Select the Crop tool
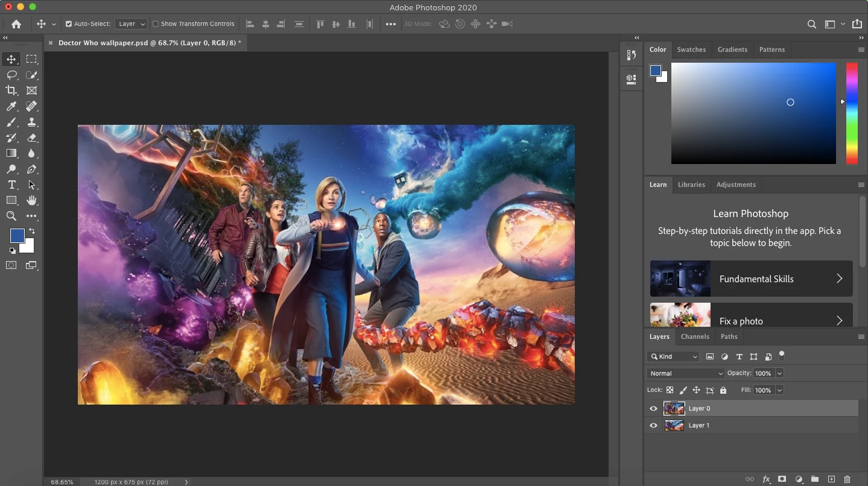 point(11,90)
